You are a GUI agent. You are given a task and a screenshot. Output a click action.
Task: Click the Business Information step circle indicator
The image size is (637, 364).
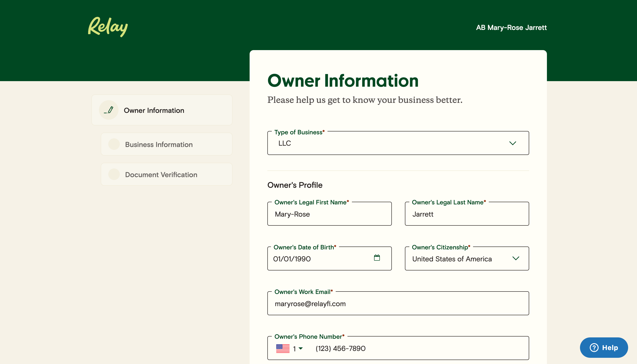(114, 144)
